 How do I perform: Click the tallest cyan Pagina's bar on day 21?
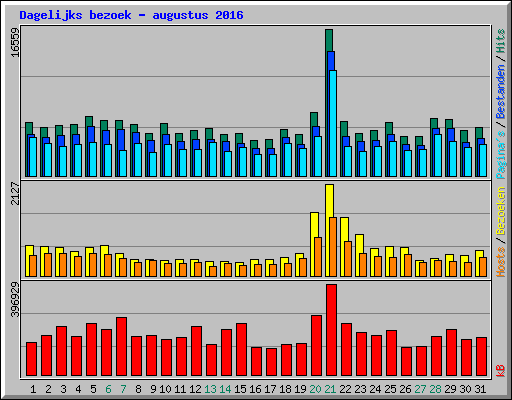[333, 123]
